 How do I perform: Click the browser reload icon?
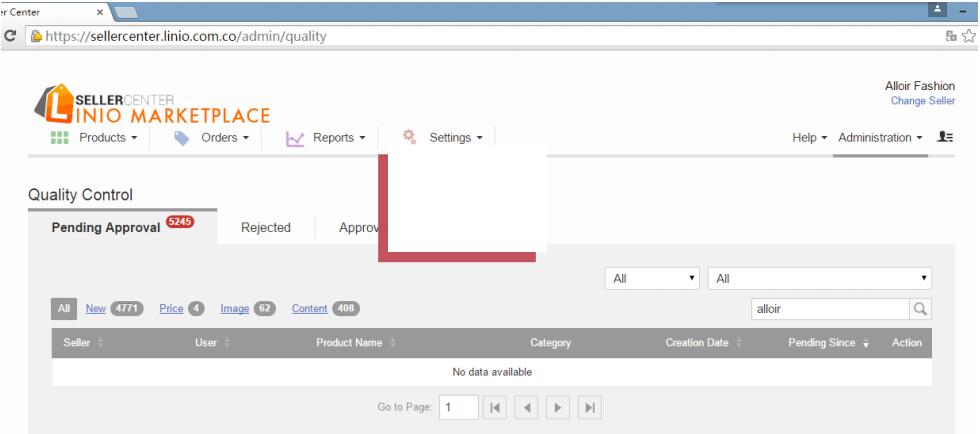pyautogui.click(x=10, y=36)
